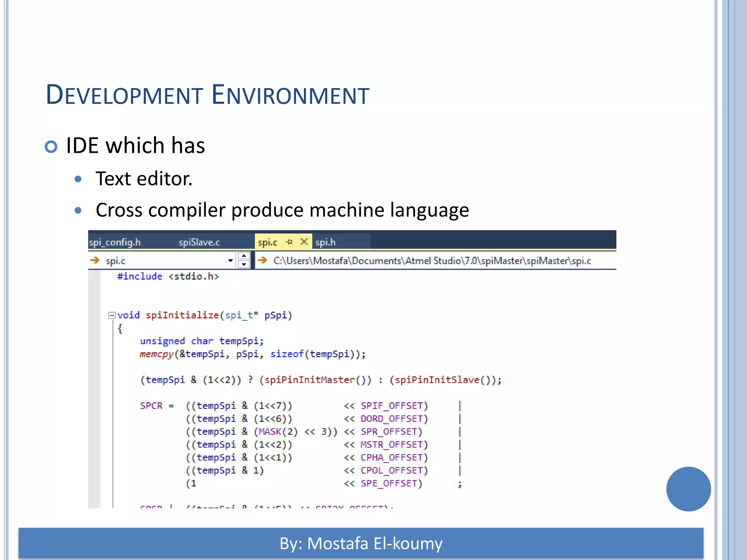Click the split-editor up arrow

[x=244, y=256]
